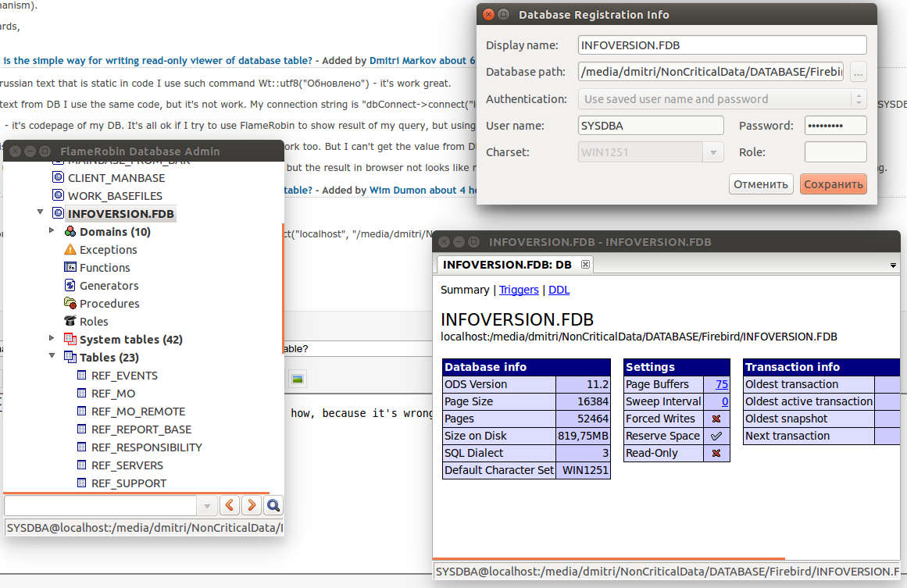
Task: Click the insert image icon in forum editor
Action: [298, 380]
